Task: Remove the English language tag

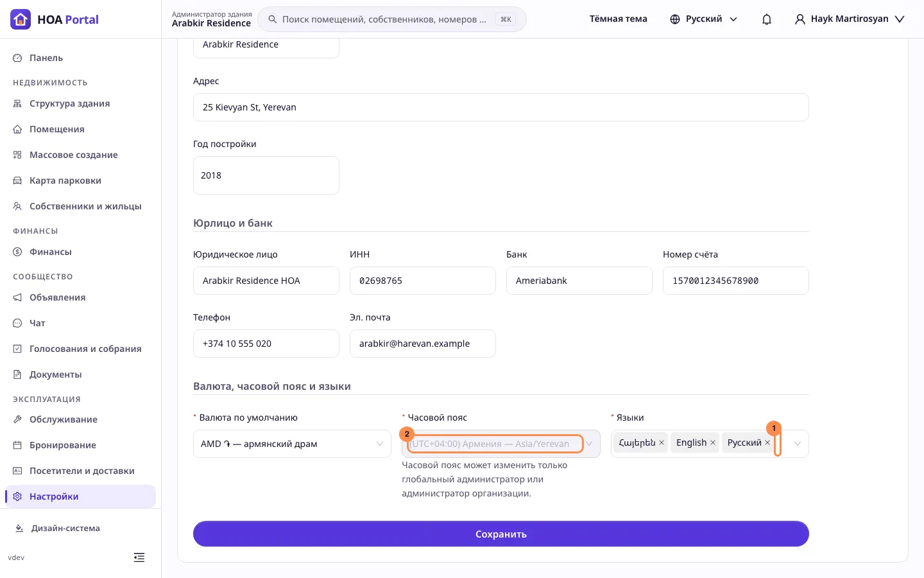Action: click(713, 442)
